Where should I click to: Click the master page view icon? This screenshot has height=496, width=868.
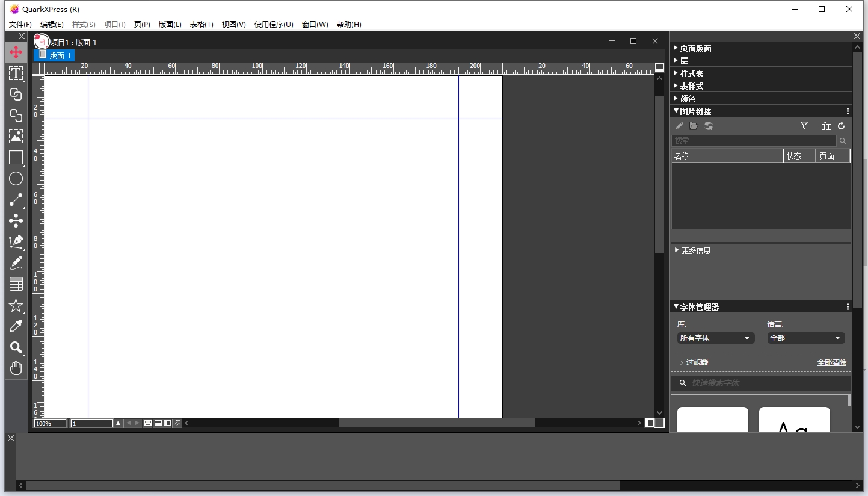click(x=148, y=423)
